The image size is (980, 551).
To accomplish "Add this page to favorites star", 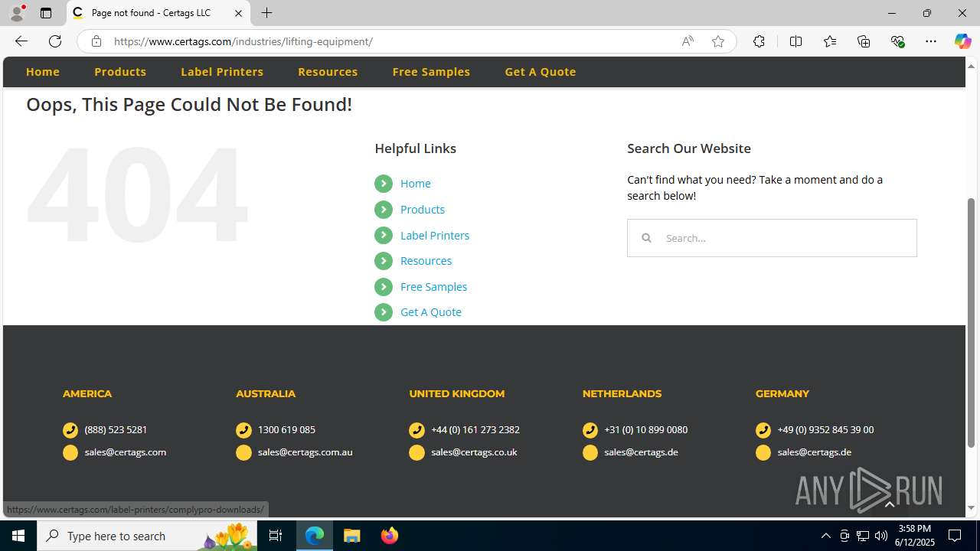I will click(x=718, y=41).
